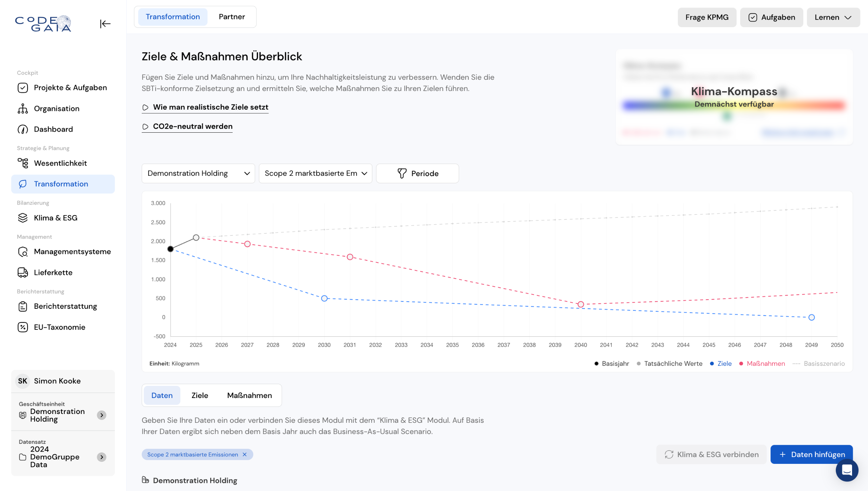
Task: Click the EU-Taxonomie percent icon
Action: (23, 327)
